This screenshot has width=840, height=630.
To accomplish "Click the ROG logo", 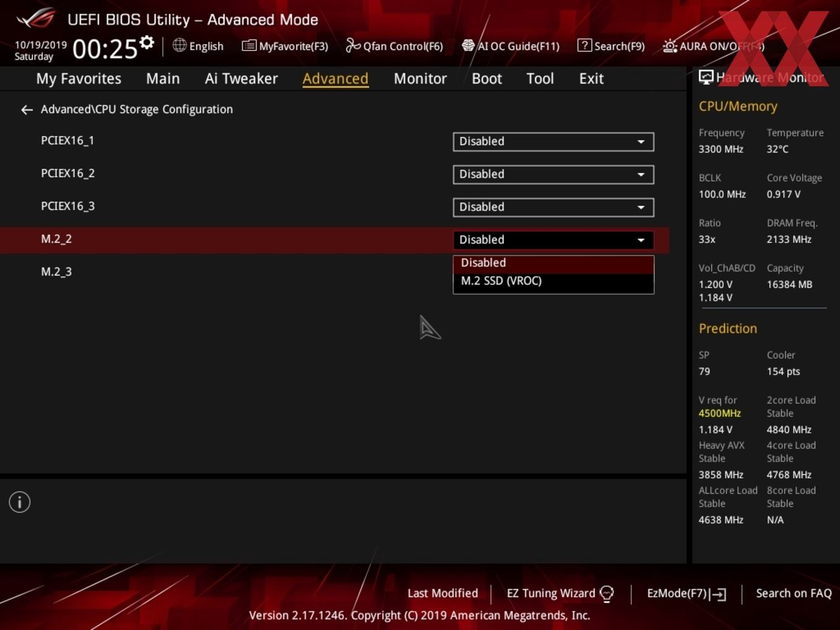I will coord(36,19).
